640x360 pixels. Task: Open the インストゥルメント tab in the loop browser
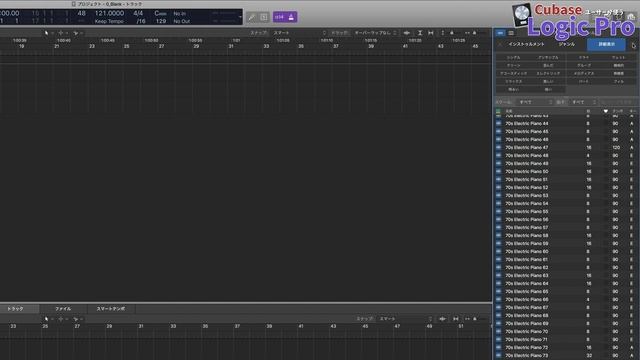(527, 44)
